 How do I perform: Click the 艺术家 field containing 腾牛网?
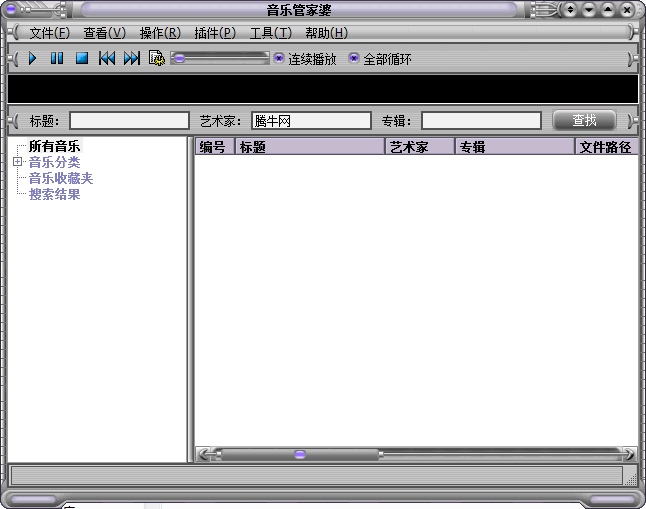pos(311,121)
